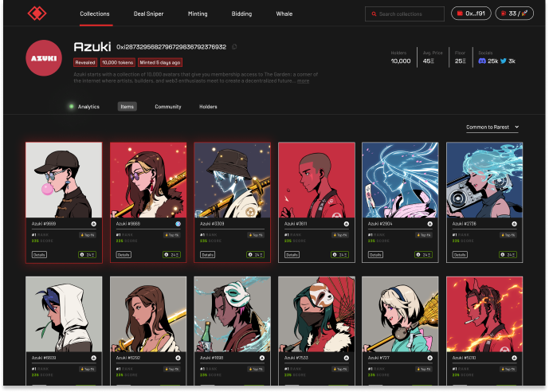This screenshot has width=549, height=392.
Task: Open the Holders tab
Action: pyautogui.click(x=208, y=106)
